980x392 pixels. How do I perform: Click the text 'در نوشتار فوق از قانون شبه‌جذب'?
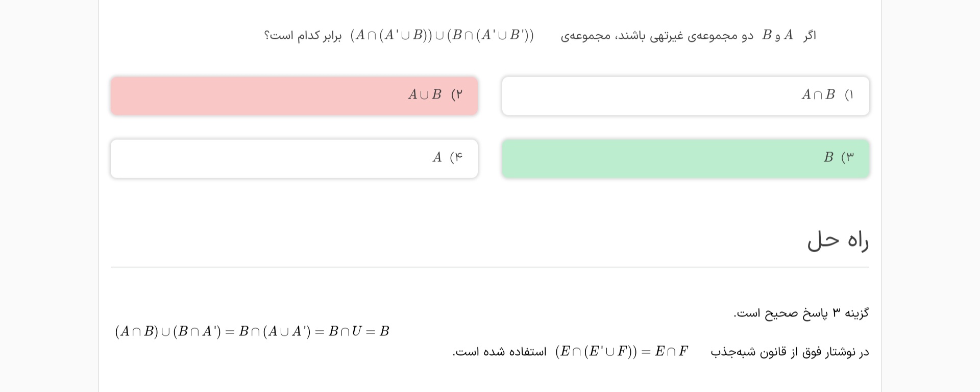790,352
